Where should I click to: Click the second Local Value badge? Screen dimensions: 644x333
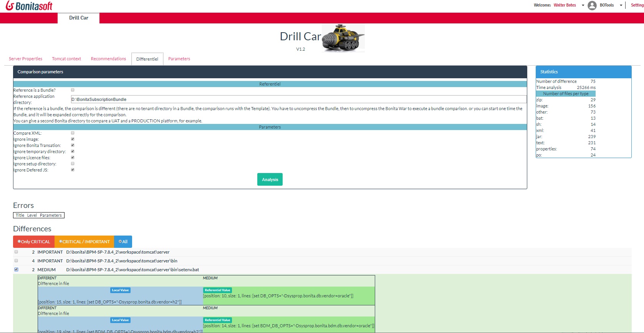coord(120,320)
